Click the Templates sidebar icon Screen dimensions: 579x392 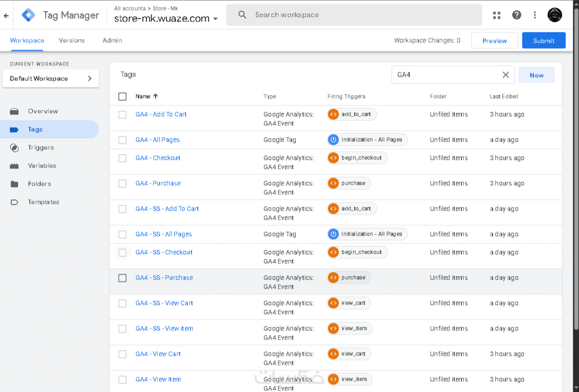click(x=14, y=202)
